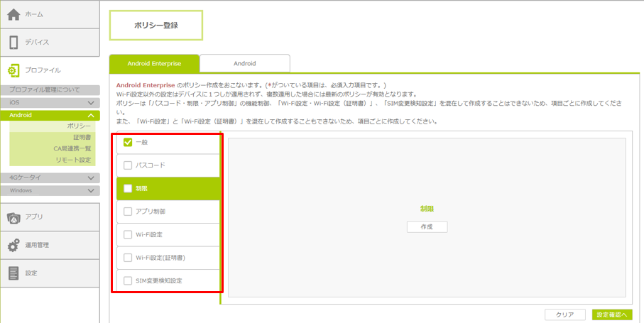Expand the iOS section chevron

91,103
